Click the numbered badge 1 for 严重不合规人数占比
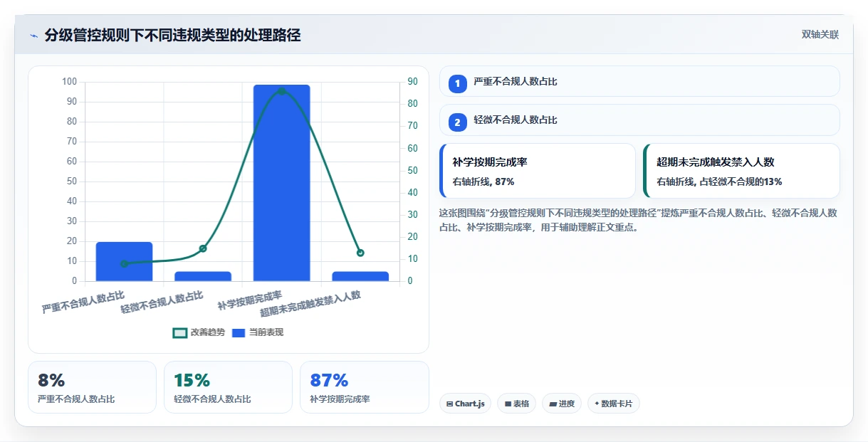Screen dimensions: 868x442 click(458, 84)
